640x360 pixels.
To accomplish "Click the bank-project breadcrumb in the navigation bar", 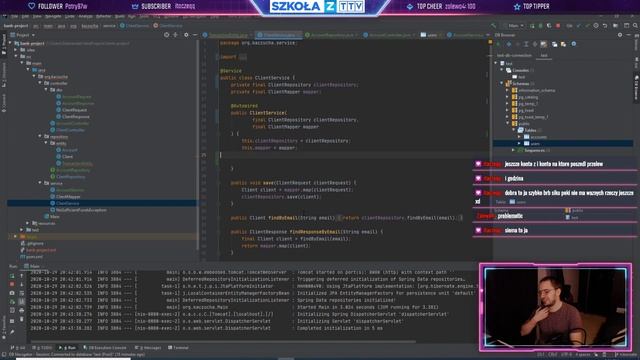I will (x=16, y=26).
